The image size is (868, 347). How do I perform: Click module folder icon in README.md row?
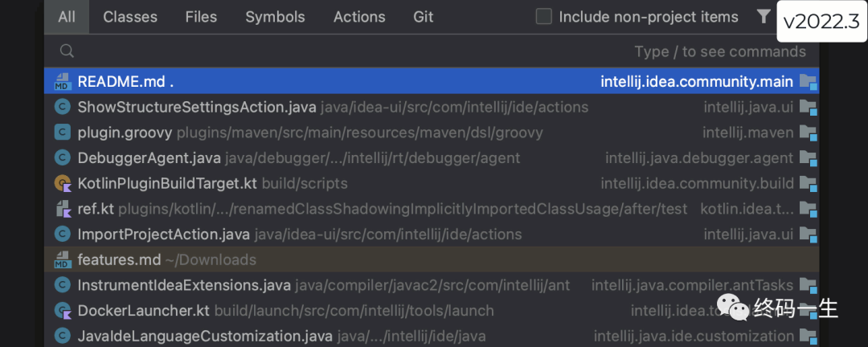coord(809,83)
